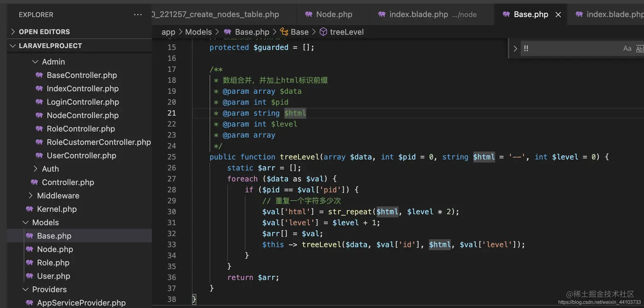The height and width of the screenshot is (308, 644).
Task: Click the PHP elephant icon beside Kernel.php
Action: click(x=29, y=209)
